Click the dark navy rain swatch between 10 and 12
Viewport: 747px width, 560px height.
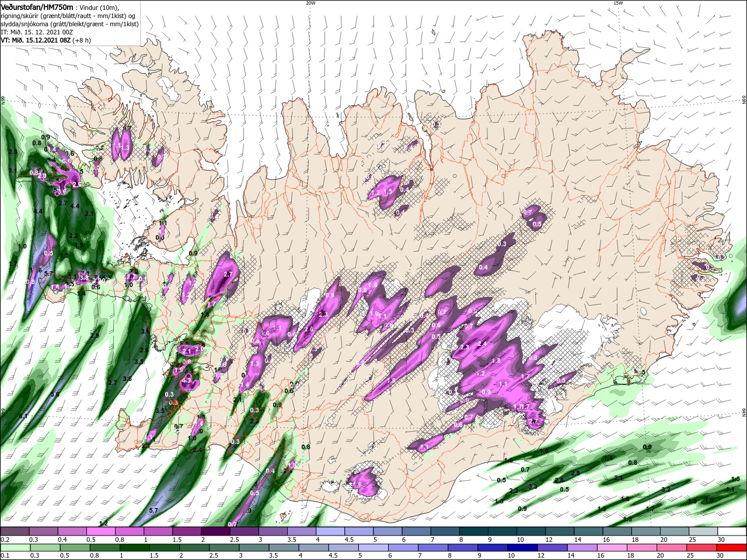[521, 548]
